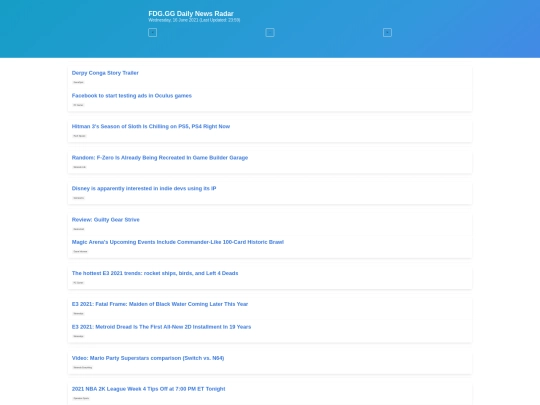Click source tag under hottest E3 trends headline

[x=79, y=283]
